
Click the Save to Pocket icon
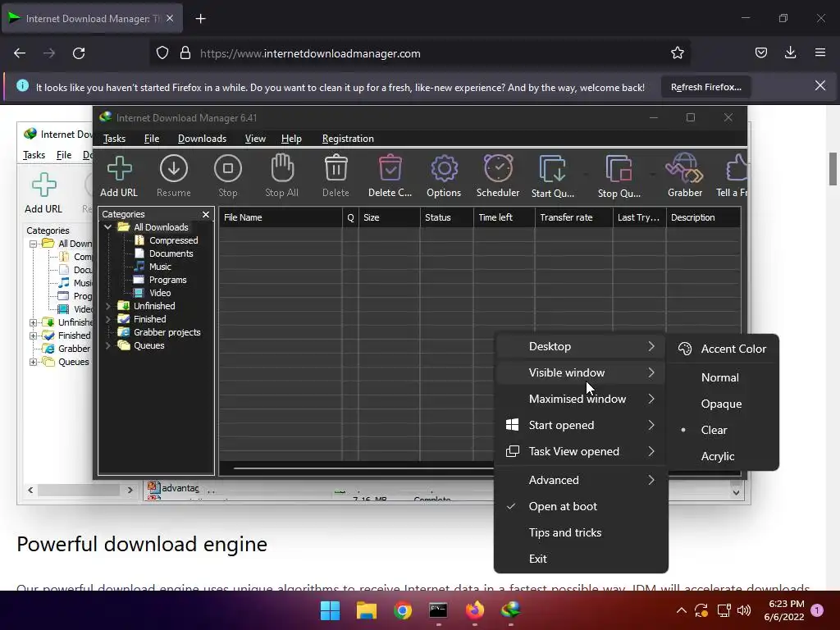tap(761, 52)
